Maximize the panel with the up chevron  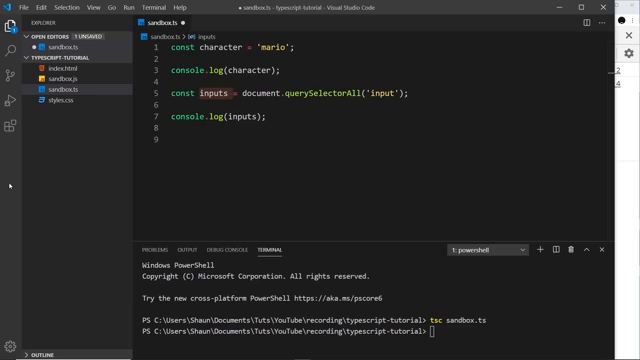tap(587, 249)
